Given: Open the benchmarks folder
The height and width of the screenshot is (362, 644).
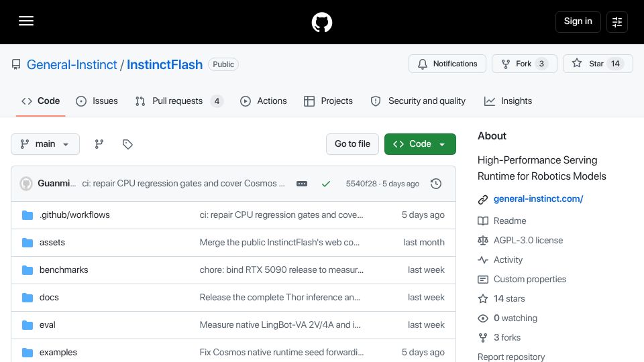Looking at the screenshot, I should 64,270.
